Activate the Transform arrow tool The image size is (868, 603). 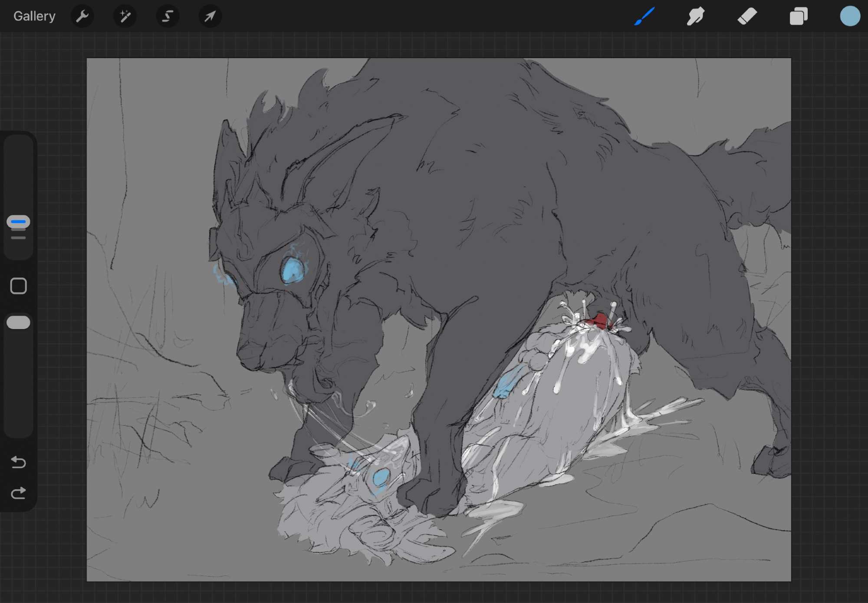click(210, 16)
